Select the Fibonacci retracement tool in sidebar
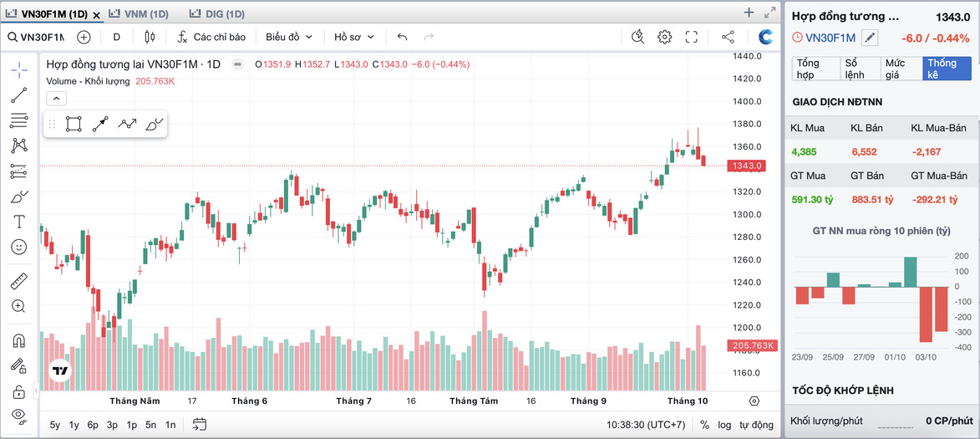Image resolution: width=980 pixels, height=439 pixels. tap(18, 120)
